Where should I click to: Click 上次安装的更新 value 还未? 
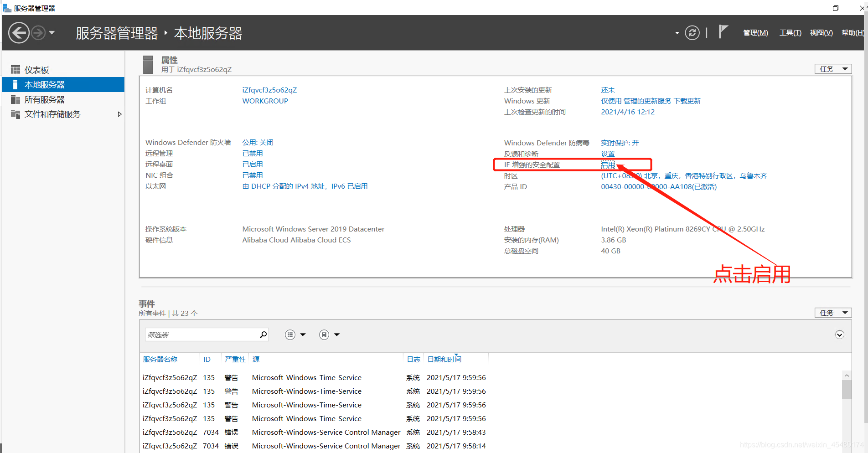tap(608, 90)
